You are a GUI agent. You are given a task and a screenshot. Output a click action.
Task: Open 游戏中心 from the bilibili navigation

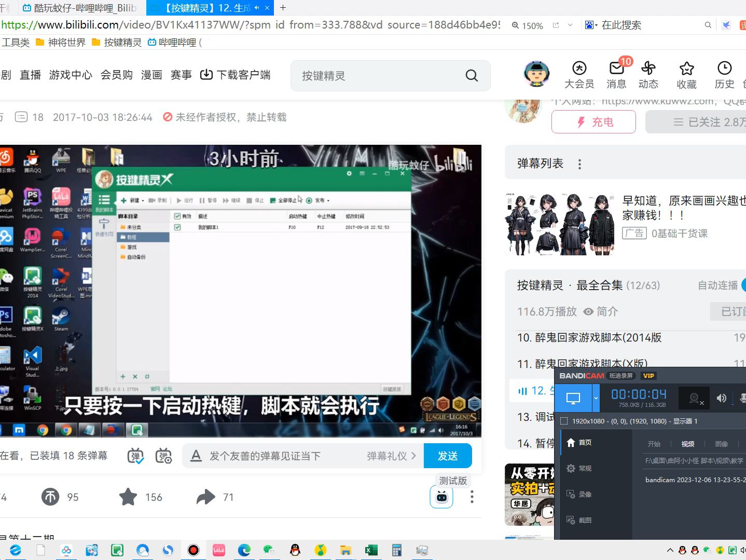[x=70, y=74]
